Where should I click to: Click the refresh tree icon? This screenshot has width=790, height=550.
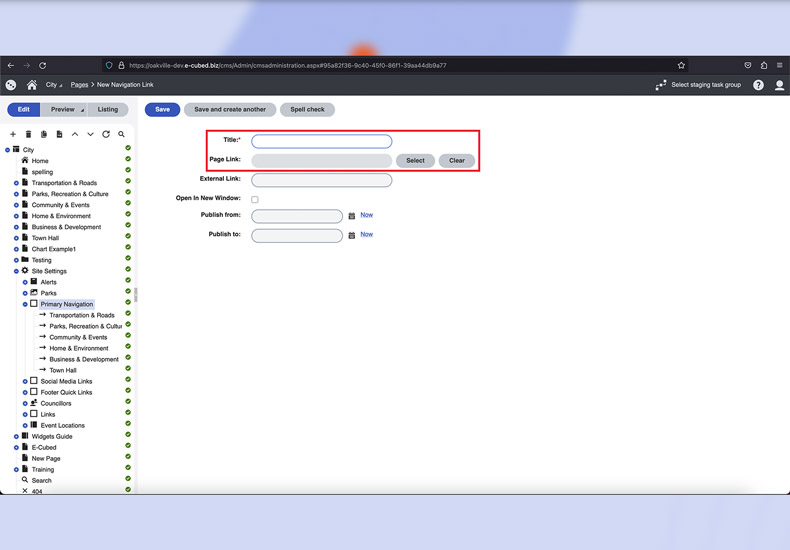106,134
